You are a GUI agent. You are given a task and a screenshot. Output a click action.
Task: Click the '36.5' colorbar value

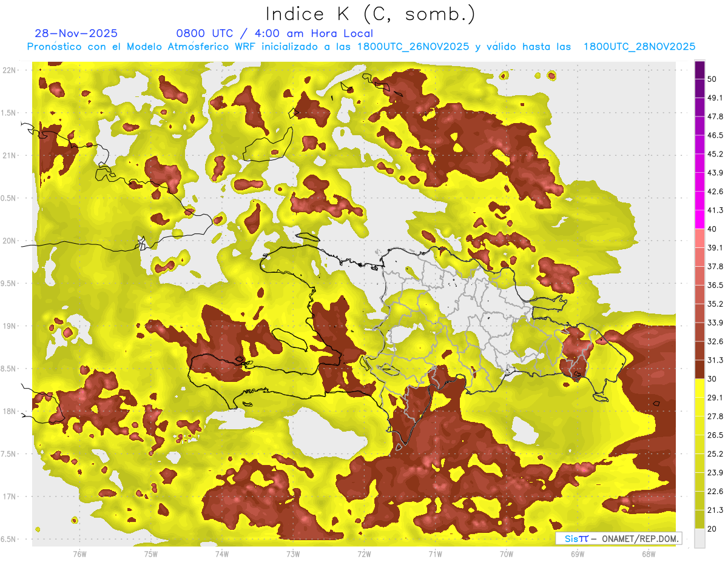pos(716,285)
